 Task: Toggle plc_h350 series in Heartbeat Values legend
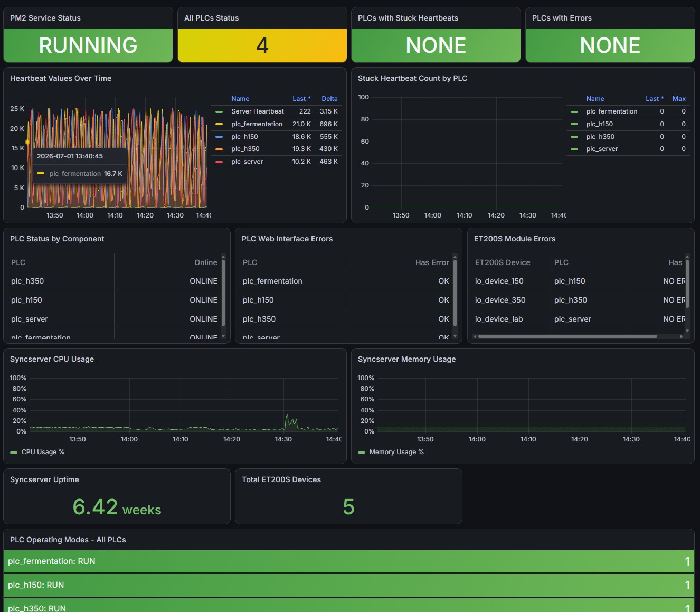click(245, 149)
